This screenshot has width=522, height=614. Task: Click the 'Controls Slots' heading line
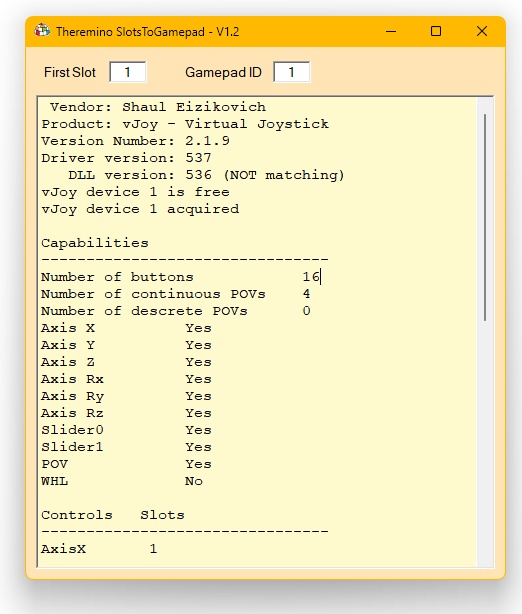[113, 515]
